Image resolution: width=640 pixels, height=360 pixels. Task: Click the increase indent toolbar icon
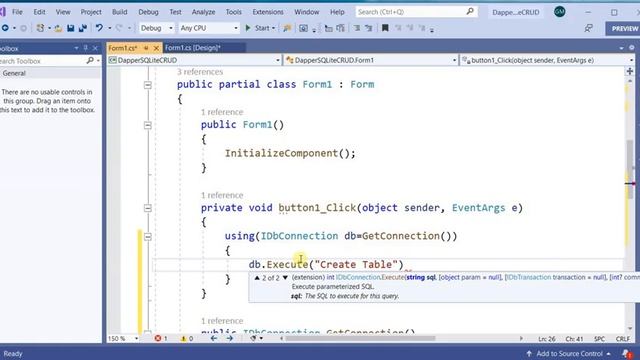[x=369, y=28]
